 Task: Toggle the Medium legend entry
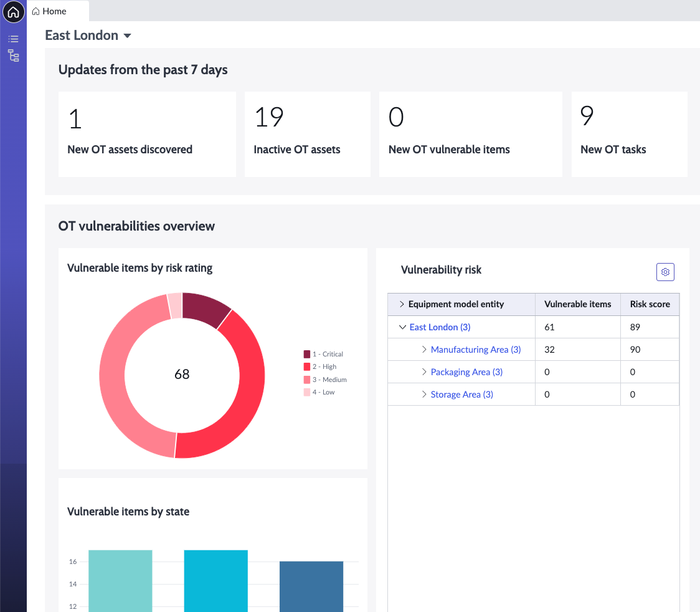coord(325,380)
